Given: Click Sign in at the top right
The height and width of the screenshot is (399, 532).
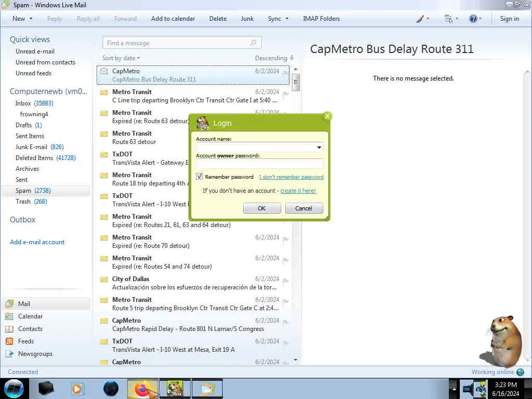Looking at the screenshot, I should tap(509, 19).
